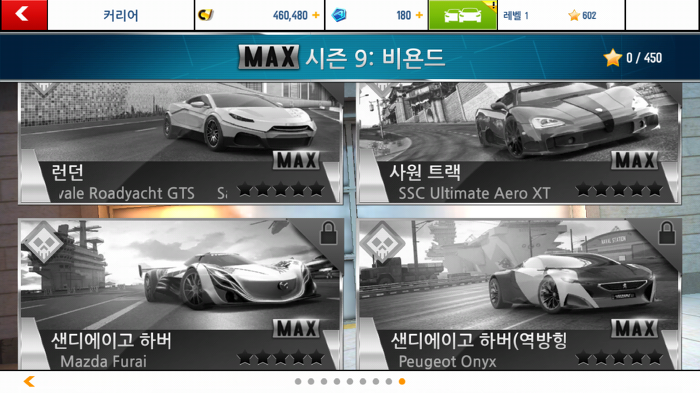Tap the 레벨 1 level indicator
This screenshot has width=700, height=393.
(516, 16)
